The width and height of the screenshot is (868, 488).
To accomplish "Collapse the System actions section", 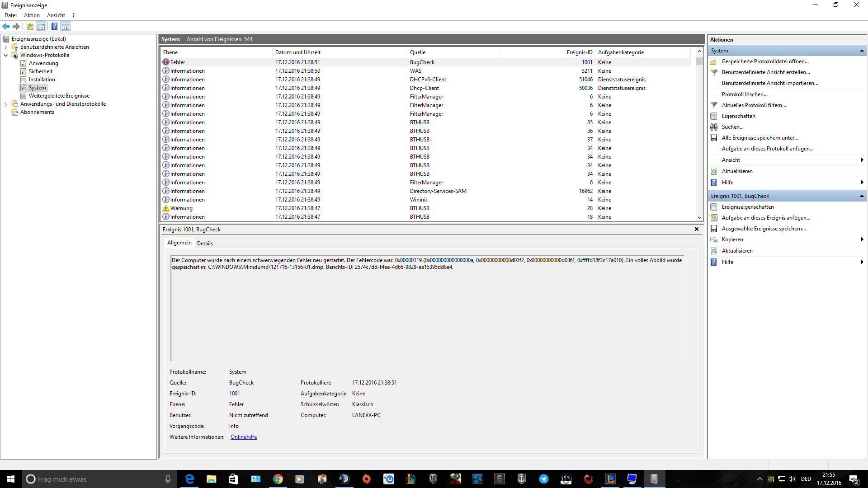I will click(x=862, y=51).
